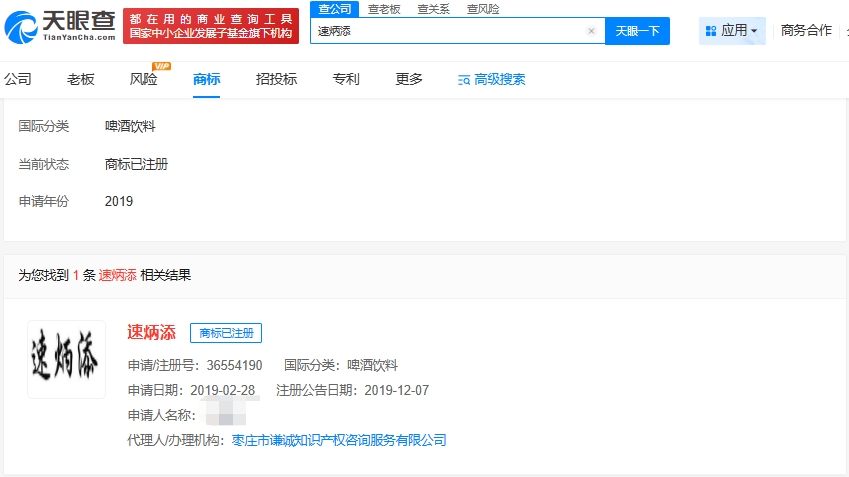849x477 pixels.
Task: Switch to the 查关系 search tab
Action: point(433,9)
